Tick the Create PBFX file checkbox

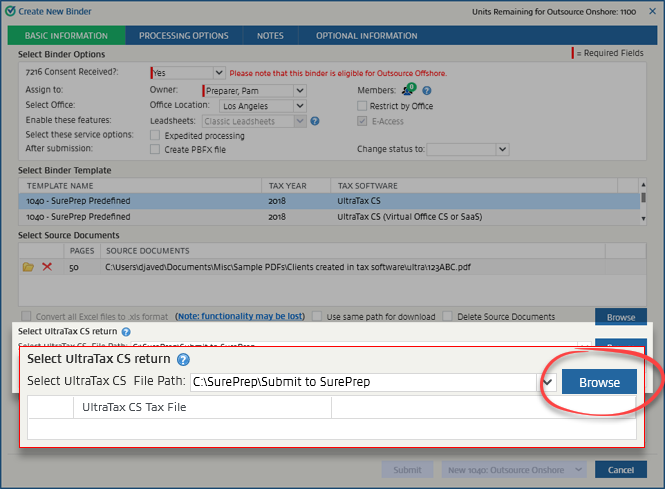[x=155, y=149]
